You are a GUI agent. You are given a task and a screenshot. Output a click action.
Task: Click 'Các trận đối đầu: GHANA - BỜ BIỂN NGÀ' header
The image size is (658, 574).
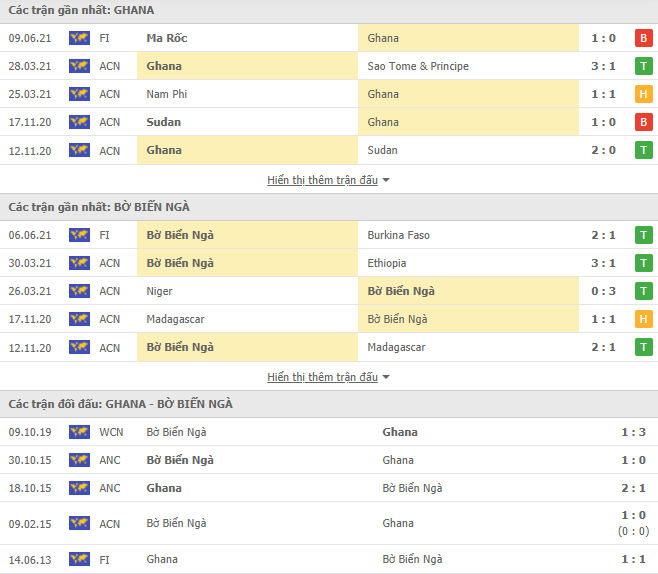point(120,403)
